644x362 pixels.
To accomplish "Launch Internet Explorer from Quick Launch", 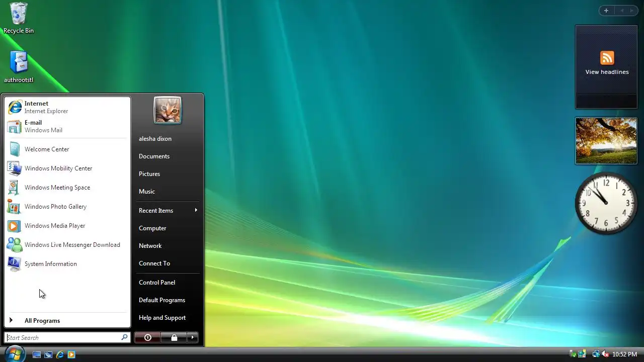I will click(60, 354).
